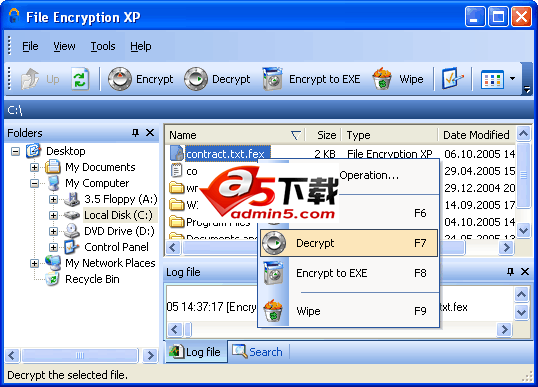
Task: Switch to the Log file tab
Action: point(196,352)
